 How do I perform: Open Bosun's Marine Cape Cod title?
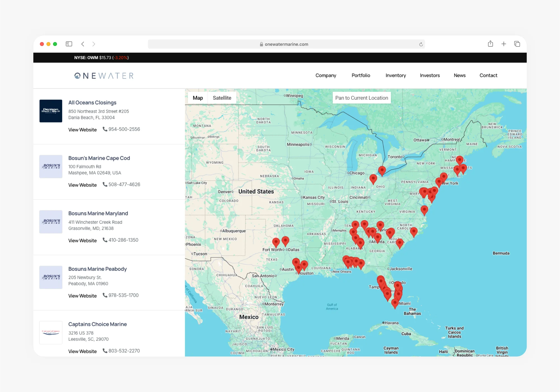point(99,158)
